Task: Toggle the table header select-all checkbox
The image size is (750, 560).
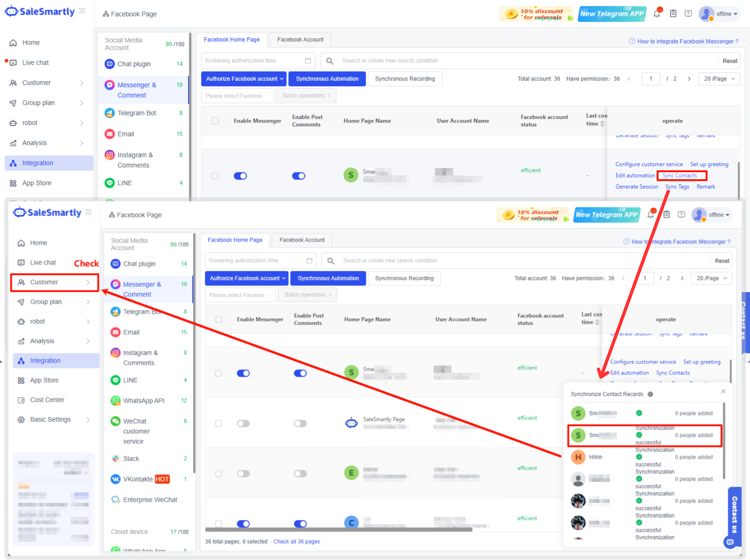Action: [219, 319]
